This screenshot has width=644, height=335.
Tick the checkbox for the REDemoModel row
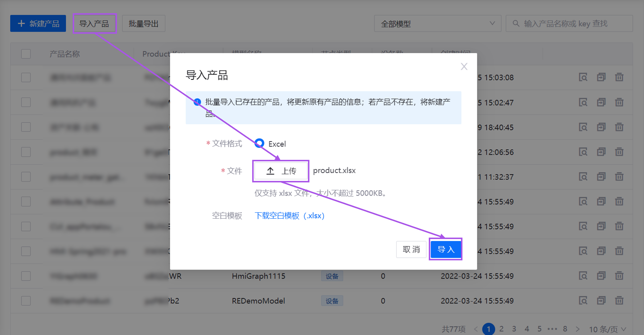[x=26, y=301]
